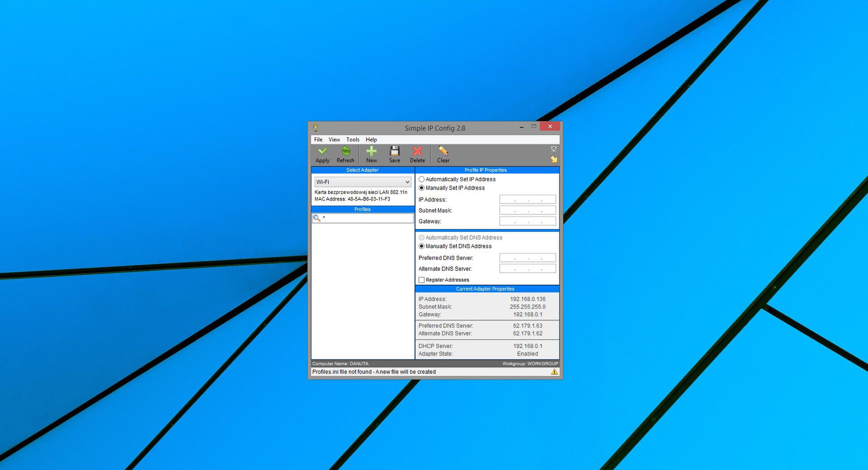868x470 pixels.
Task: Click the Apply toolbar icon
Action: 322,154
